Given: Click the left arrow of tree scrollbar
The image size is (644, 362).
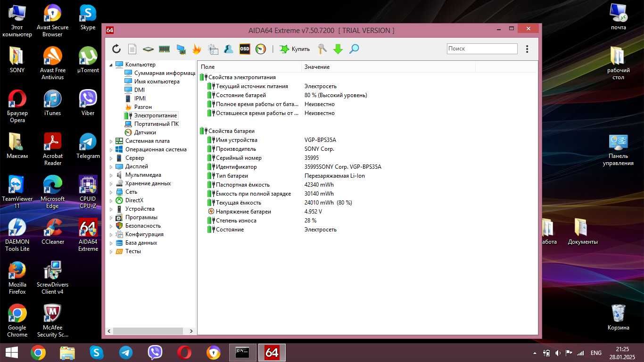Looking at the screenshot, I should coord(110,331).
